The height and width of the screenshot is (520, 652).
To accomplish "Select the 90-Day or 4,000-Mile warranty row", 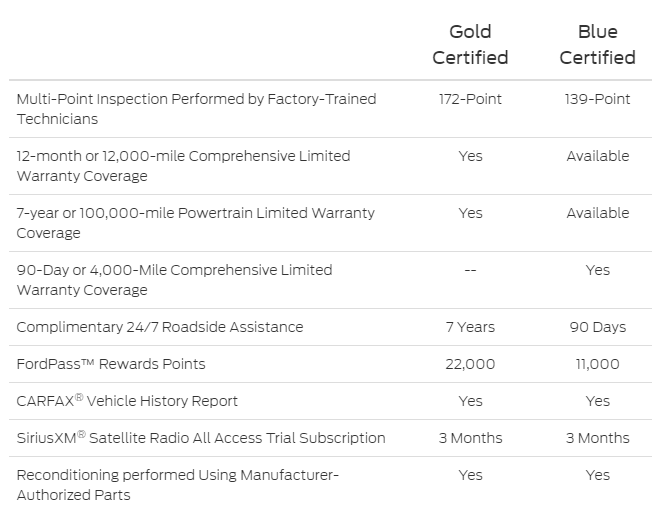I will (x=331, y=280).
